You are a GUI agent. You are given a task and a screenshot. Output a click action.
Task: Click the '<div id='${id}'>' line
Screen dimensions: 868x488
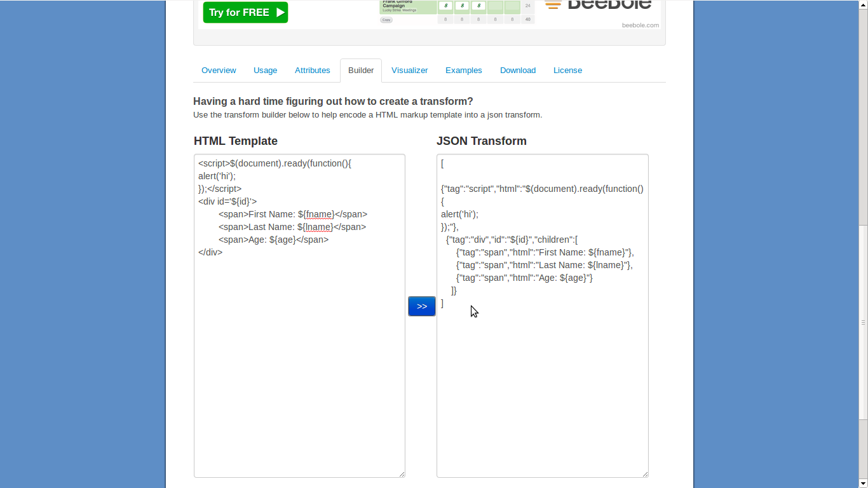tap(227, 201)
